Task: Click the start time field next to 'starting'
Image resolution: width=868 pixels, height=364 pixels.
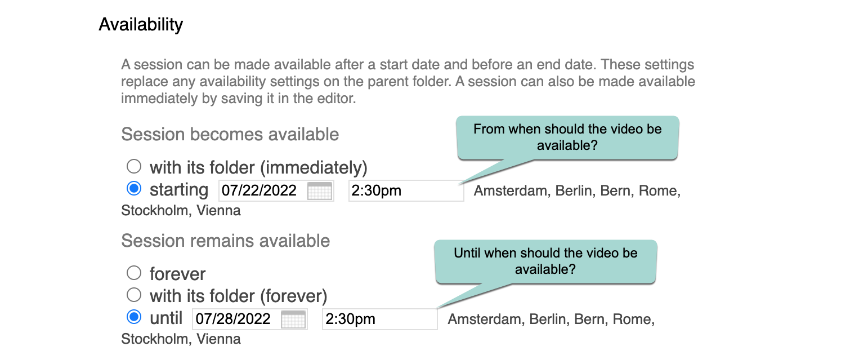Action: click(406, 190)
